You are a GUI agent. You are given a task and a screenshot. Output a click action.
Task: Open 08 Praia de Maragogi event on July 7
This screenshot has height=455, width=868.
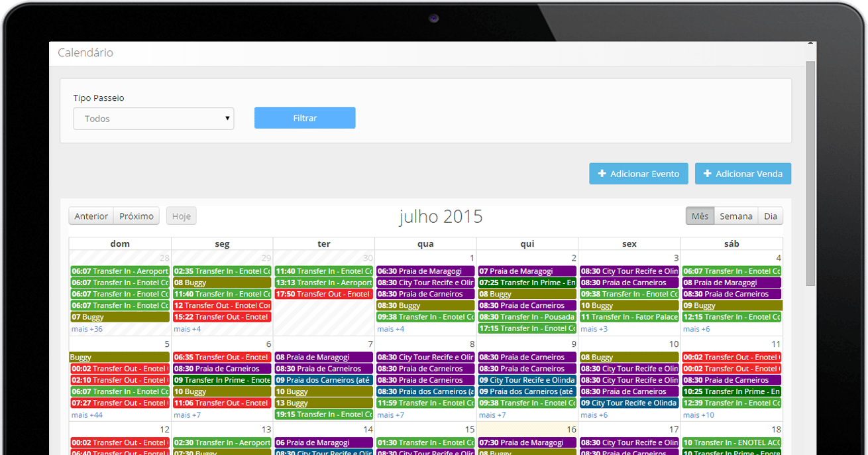coord(323,357)
